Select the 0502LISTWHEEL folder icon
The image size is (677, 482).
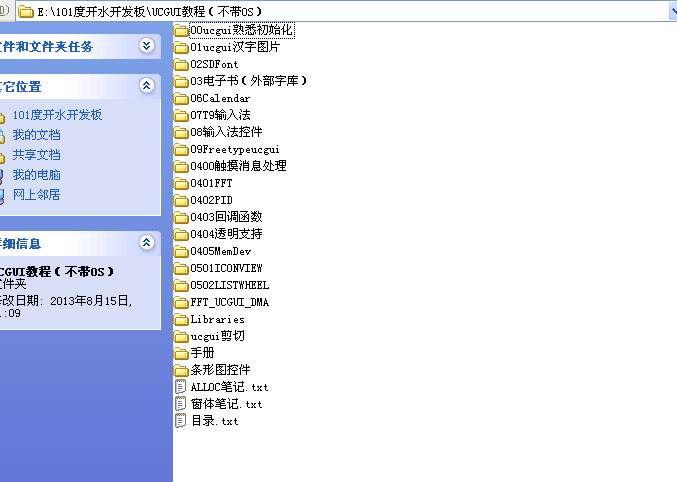[181, 285]
